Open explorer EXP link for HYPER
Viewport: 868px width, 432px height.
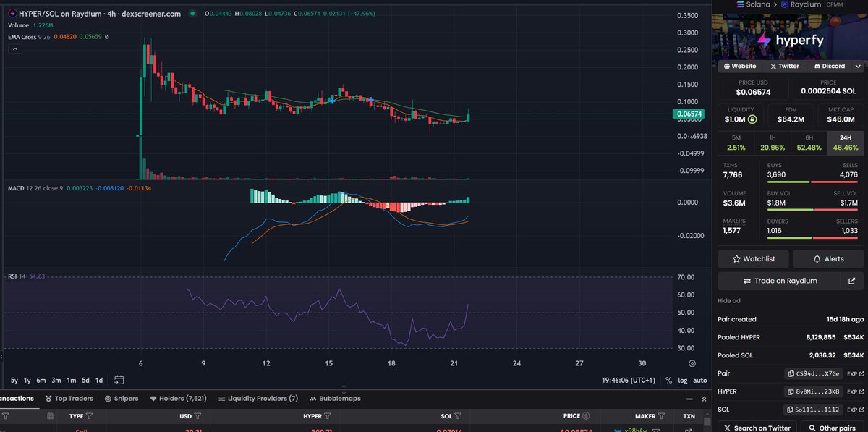tap(855, 391)
